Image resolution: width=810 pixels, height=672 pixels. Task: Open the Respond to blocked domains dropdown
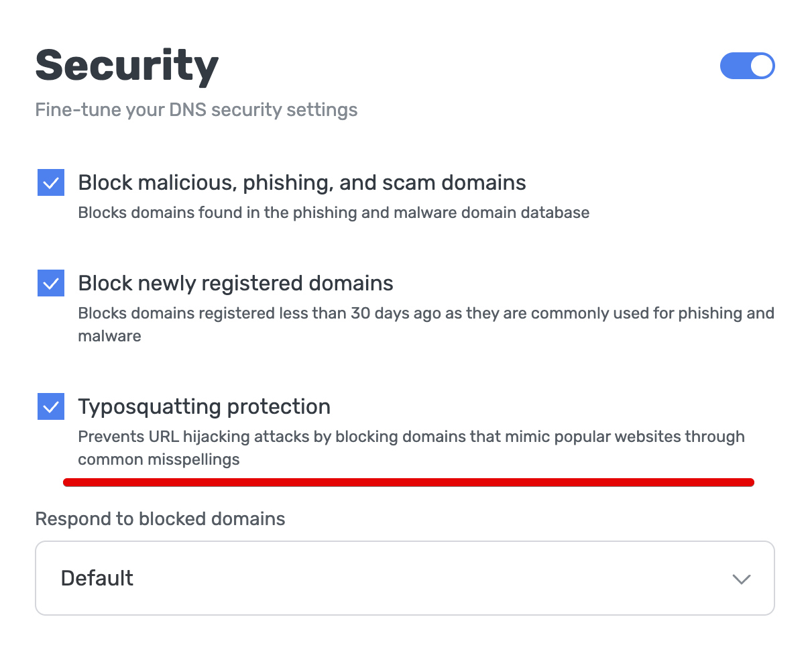point(404,577)
